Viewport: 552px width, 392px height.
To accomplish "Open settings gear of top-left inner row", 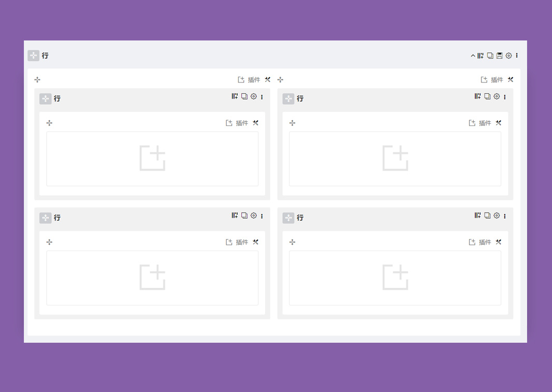I will click(x=254, y=96).
